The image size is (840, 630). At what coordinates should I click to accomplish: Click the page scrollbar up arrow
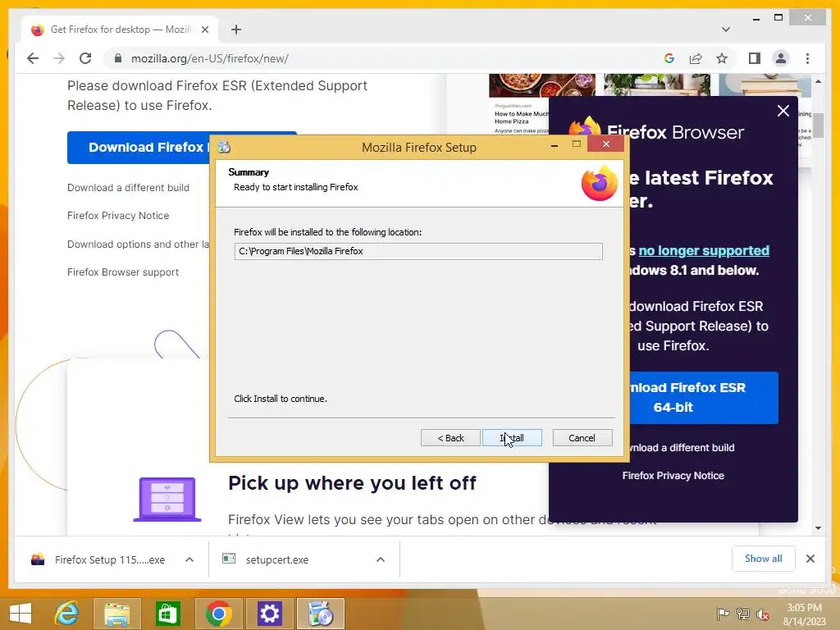(818, 81)
